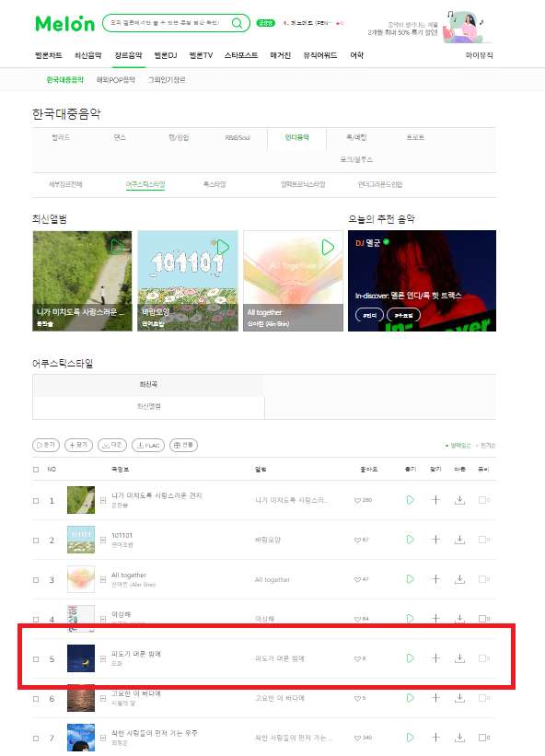
Task: Open the 장르음악 top menu
Action: click(x=128, y=55)
